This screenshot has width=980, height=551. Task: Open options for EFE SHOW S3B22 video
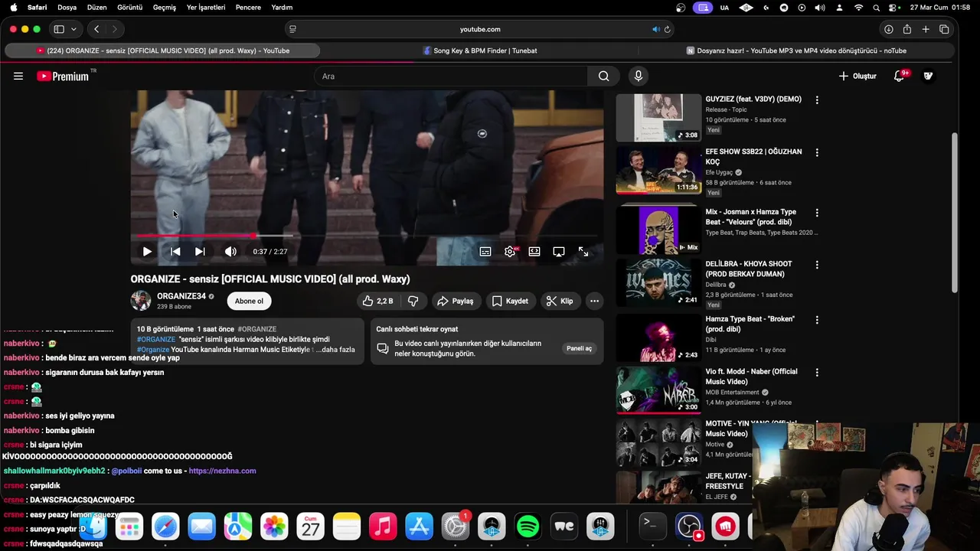(x=817, y=153)
